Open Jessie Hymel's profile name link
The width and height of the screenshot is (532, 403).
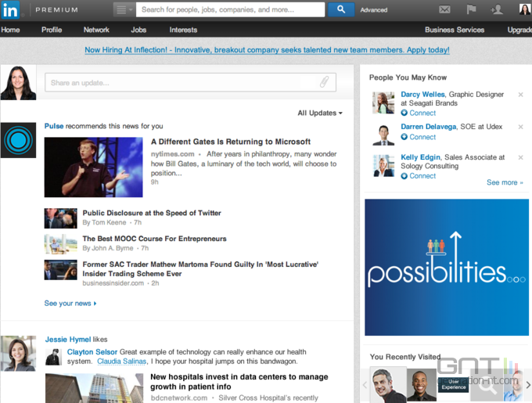68,340
